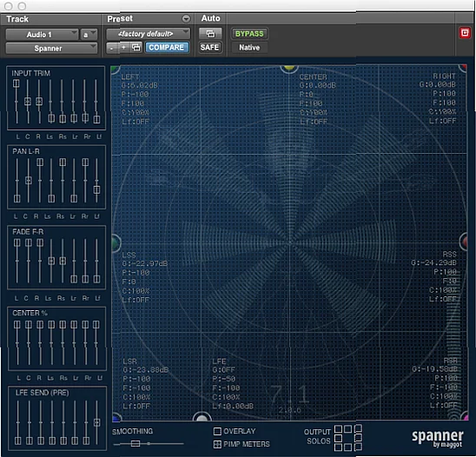476x457 pixels.
Task: Click the blue LSR node in the bottom-left panner corner
Action: pyautogui.click(x=116, y=418)
